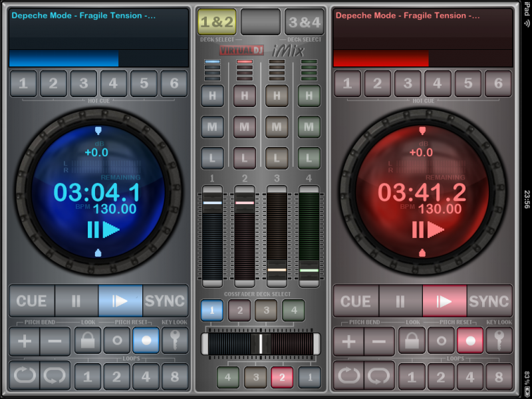Switch to the 3&4 deck select tab
Screen dimensions: 532x399
[x=305, y=22]
